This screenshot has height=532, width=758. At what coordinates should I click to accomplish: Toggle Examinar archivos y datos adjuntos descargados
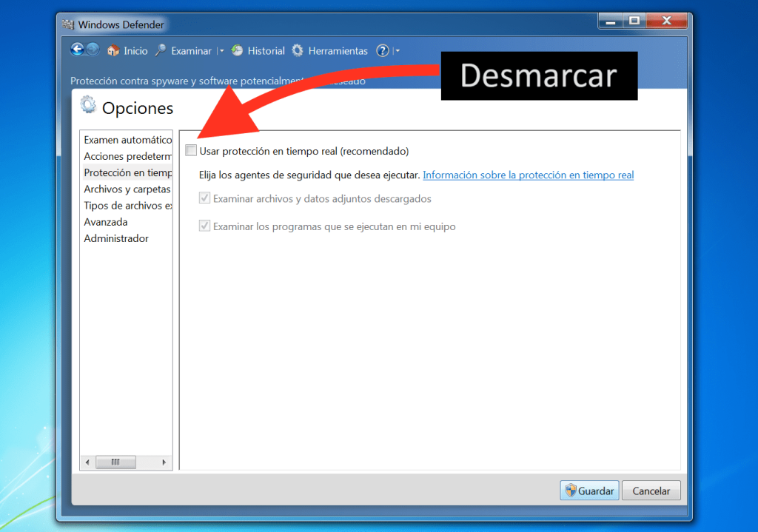coord(204,198)
